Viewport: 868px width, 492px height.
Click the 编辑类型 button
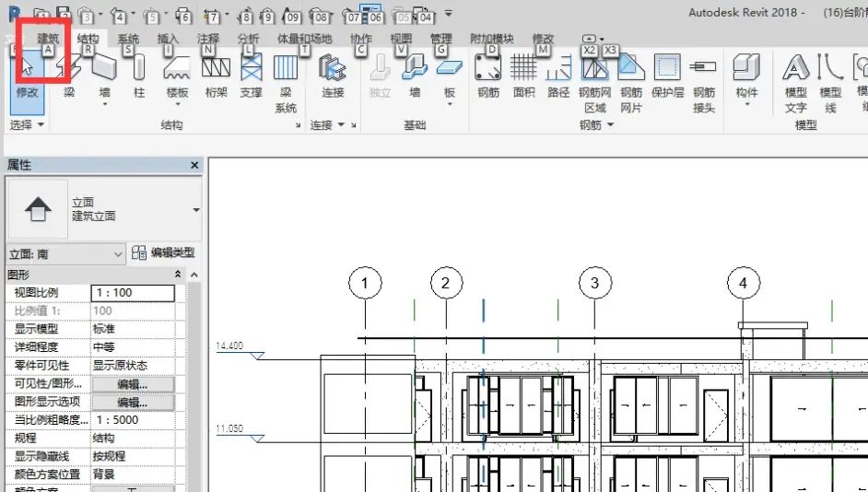click(164, 253)
